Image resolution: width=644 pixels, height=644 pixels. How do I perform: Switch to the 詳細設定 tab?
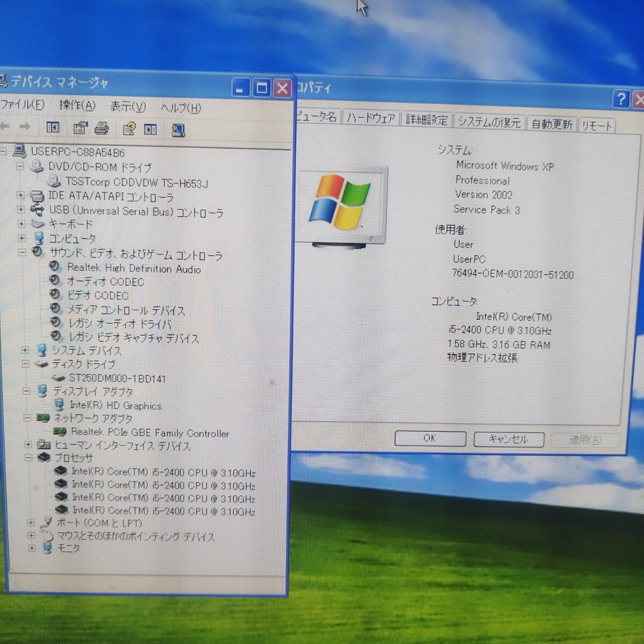(x=427, y=120)
